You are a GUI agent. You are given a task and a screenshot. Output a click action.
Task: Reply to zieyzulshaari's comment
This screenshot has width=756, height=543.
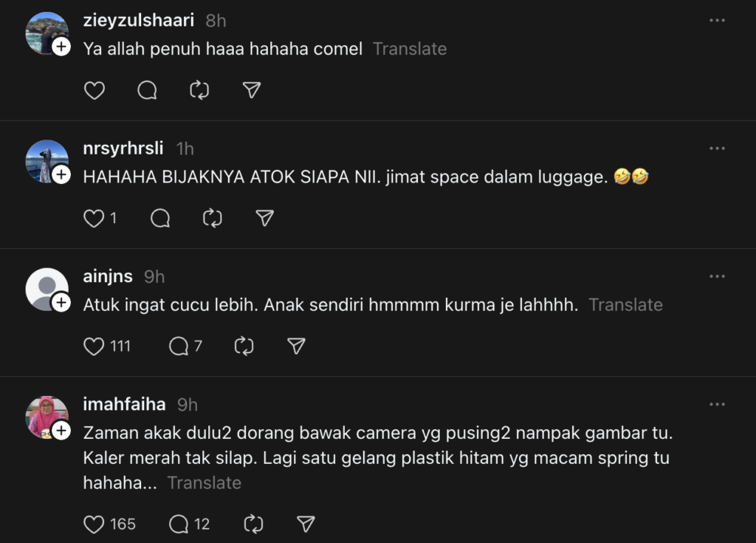(x=147, y=90)
